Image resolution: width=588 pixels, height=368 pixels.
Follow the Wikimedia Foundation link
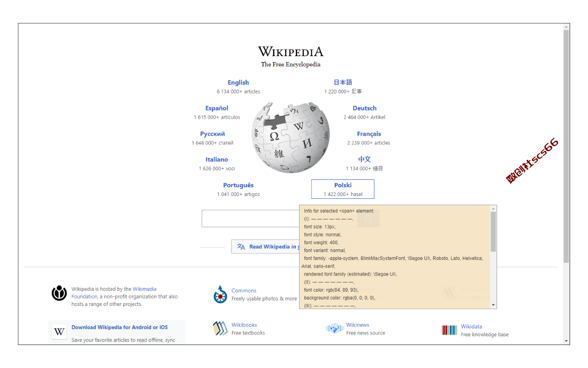click(x=114, y=293)
